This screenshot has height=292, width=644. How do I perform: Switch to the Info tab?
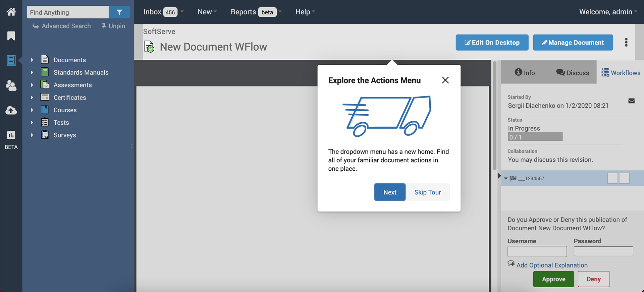525,72
